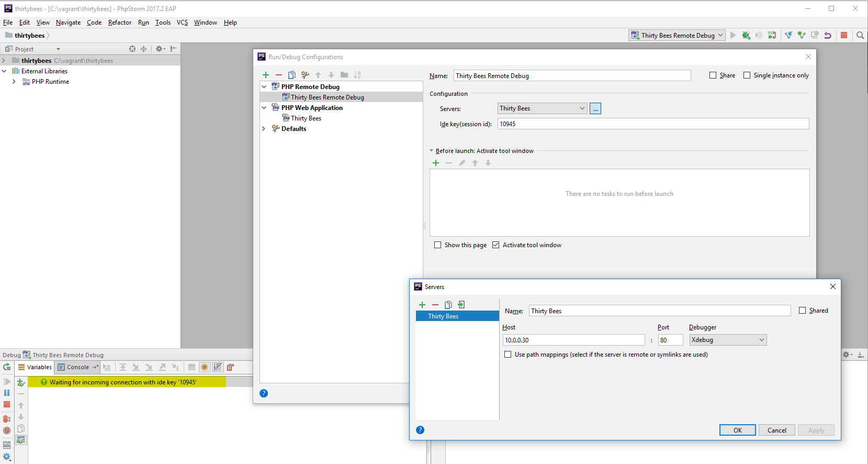Screen dimensions: 868x464
Task: Click the green add server icon
Action: coord(422,305)
